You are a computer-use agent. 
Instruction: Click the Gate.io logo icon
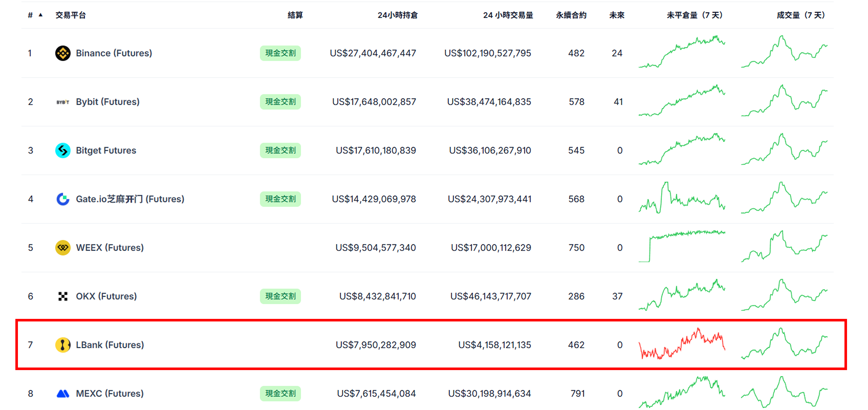click(63, 199)
